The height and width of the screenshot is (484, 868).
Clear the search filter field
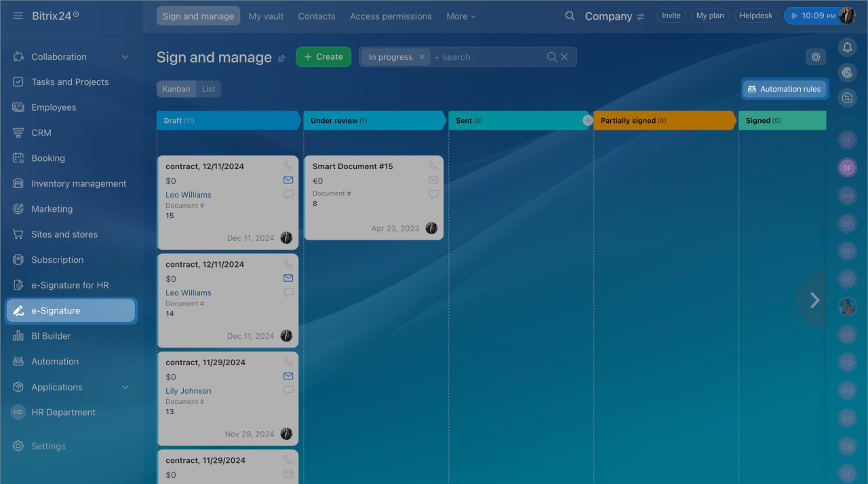pos(564,57)
